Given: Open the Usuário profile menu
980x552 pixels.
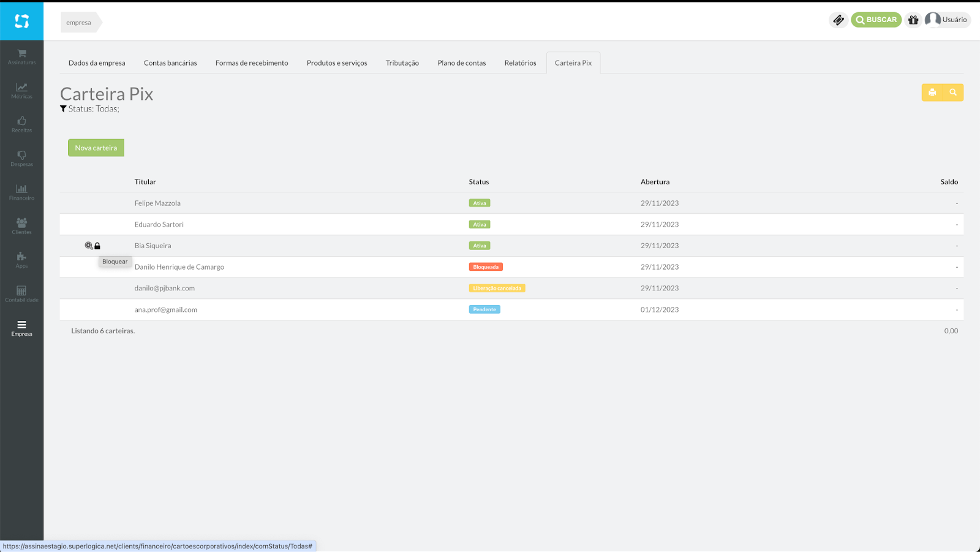Looking at the screenshot, I should click(948, 20).
